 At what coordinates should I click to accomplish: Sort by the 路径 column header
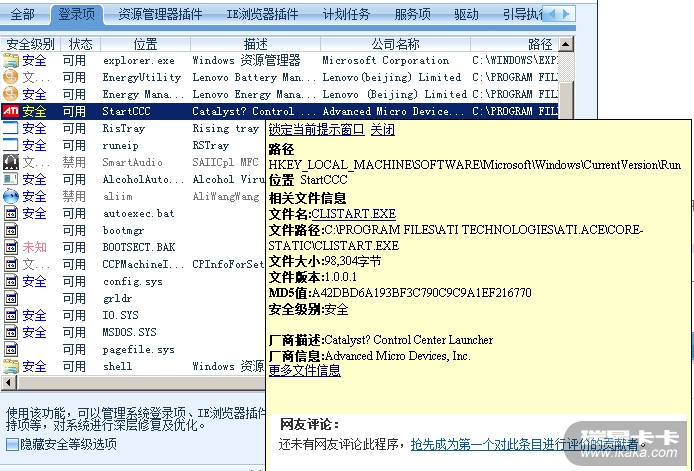point(513,44)
